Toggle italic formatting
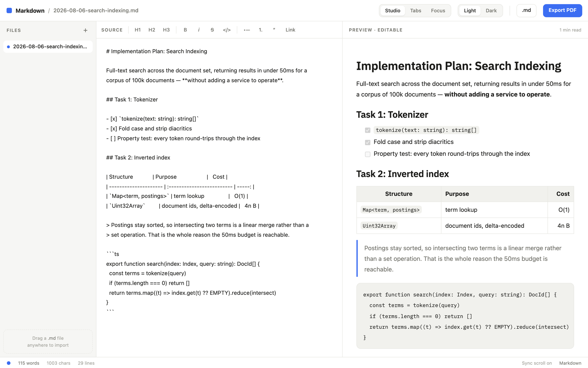Viewport: 588px width, 368px height. point(199,30)
